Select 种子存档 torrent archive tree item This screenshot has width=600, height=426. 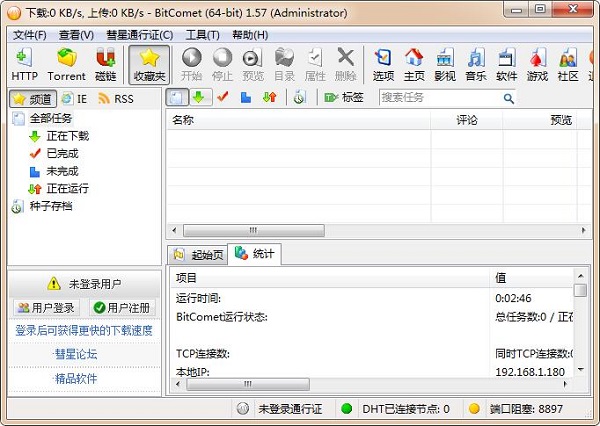[52, 206]
